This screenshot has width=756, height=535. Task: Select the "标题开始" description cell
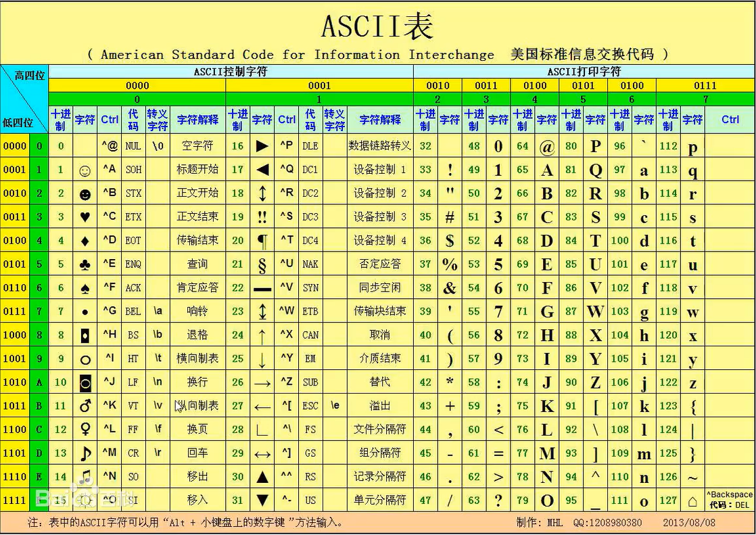[x=197, y=169]
